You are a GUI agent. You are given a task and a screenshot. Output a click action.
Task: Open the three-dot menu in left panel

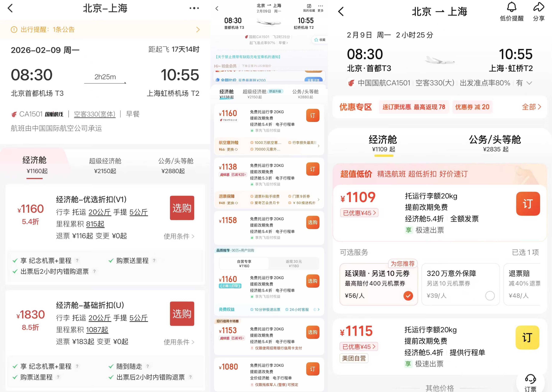[194, 8]
